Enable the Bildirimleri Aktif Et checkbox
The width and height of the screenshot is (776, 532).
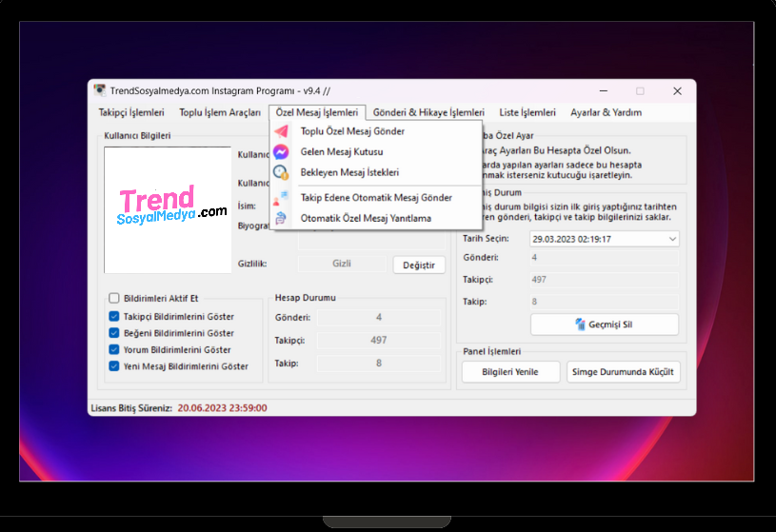[114, 298]
